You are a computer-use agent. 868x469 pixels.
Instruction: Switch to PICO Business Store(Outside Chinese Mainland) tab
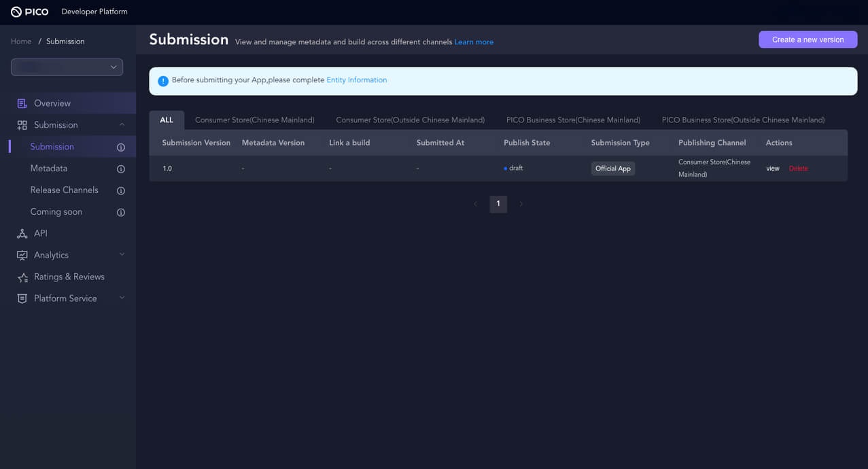point(743,120)
